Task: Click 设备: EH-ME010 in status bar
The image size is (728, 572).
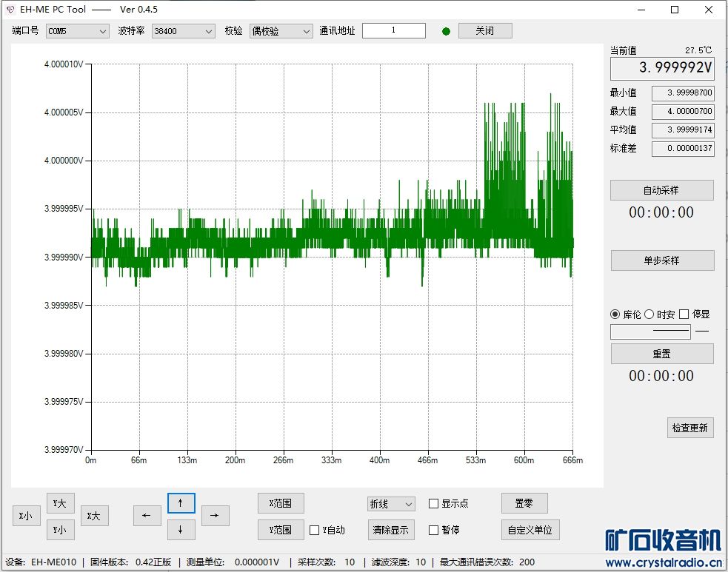Action: [x=41, y=562]
